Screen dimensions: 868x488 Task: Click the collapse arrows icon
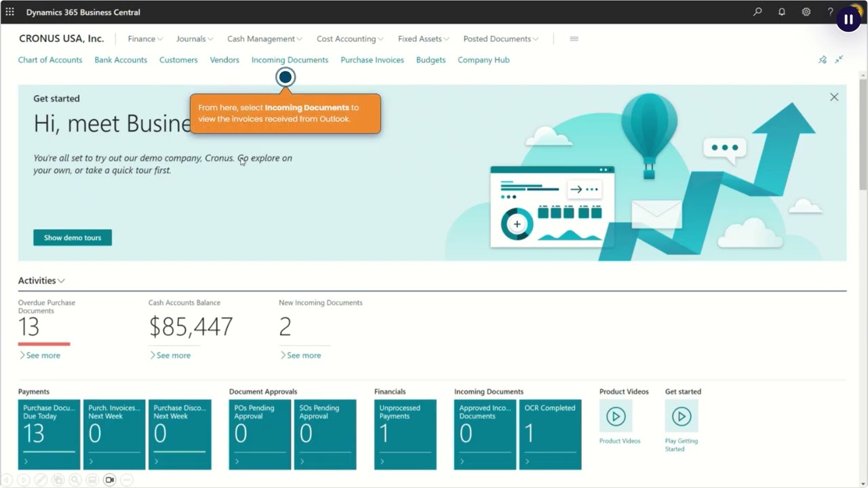[x=839, y=60]
